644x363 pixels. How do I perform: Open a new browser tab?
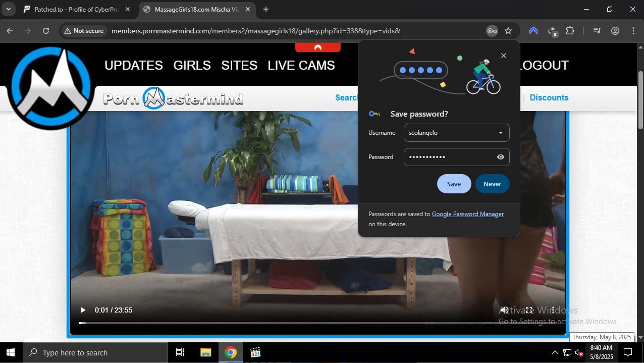tap(266, 9)
